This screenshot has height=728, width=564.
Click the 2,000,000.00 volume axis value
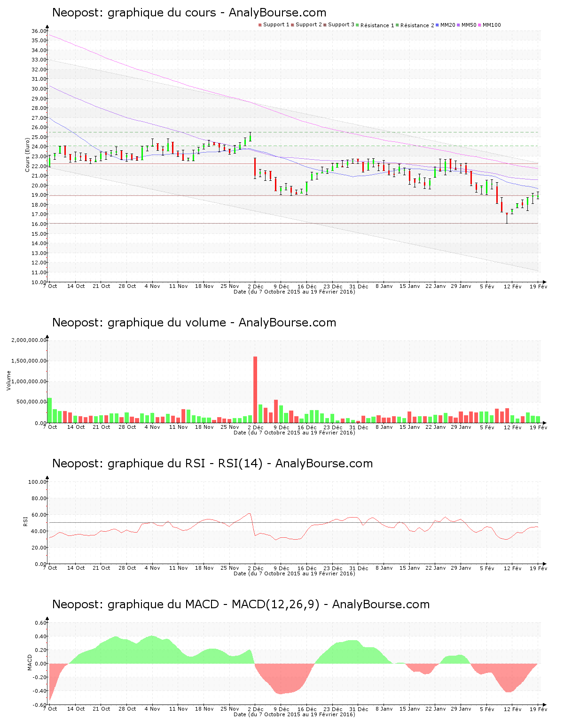[x=29, y=341]
